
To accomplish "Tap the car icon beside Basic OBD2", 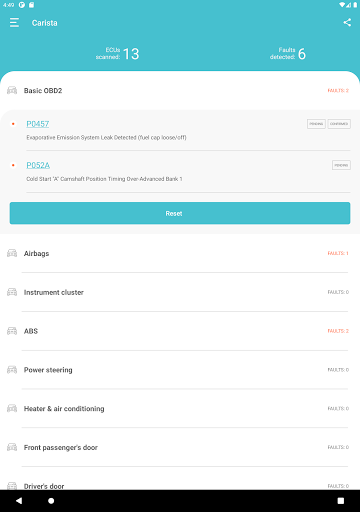I will point(12,90).
